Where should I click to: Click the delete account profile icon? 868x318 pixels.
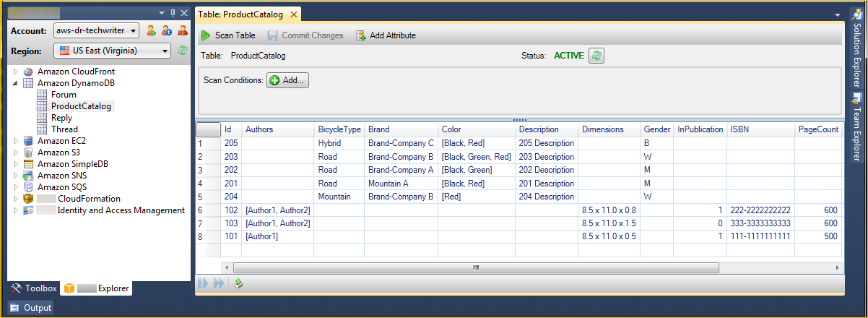[x=182, y=30]
